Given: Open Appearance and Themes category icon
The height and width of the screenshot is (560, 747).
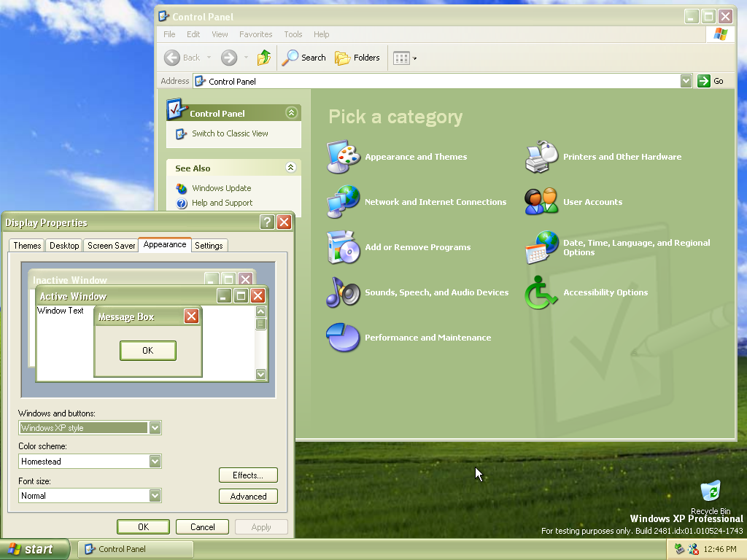Looking at the screenshot, I should click(x=343, y=157).
